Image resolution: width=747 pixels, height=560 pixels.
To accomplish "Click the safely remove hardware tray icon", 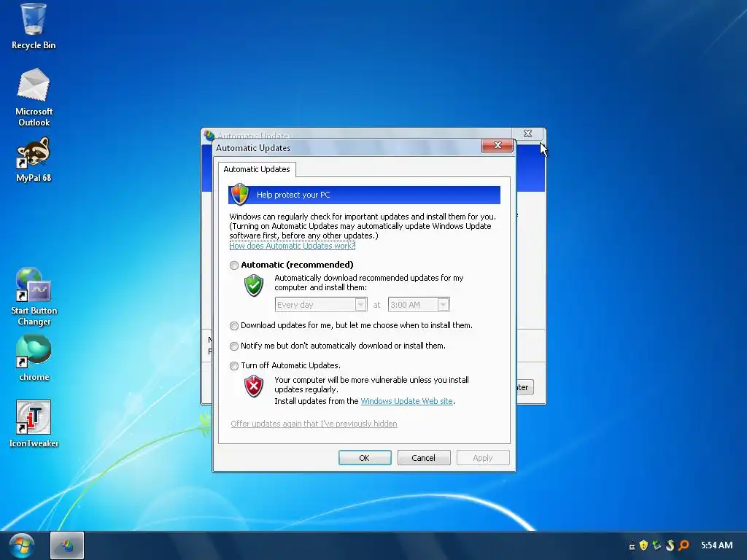I will 657,545.
